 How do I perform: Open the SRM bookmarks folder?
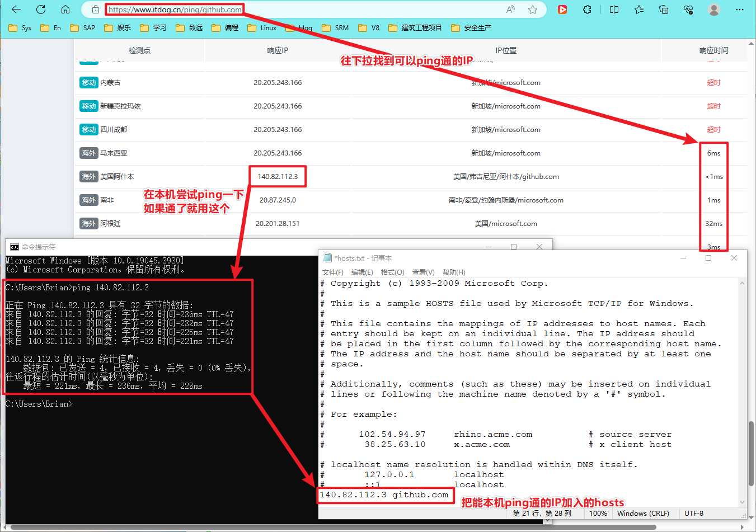point(335,28)
